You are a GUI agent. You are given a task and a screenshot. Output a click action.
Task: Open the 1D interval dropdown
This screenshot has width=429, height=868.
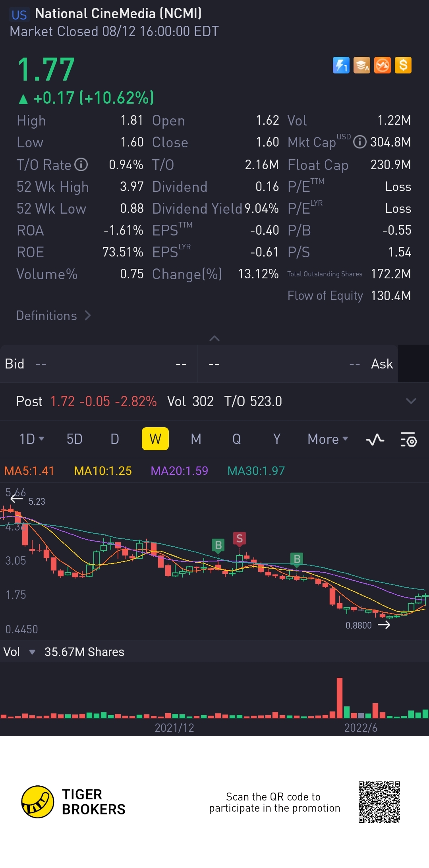32,439
